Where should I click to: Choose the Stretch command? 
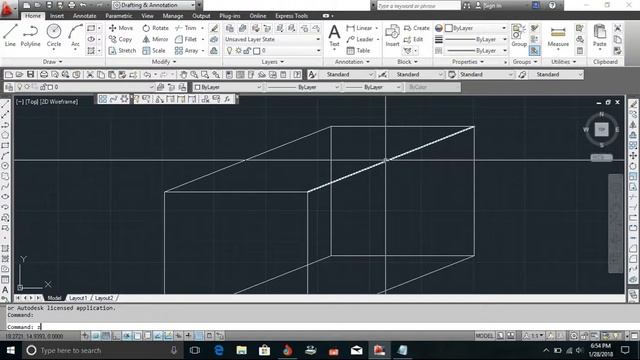[122, 51]
